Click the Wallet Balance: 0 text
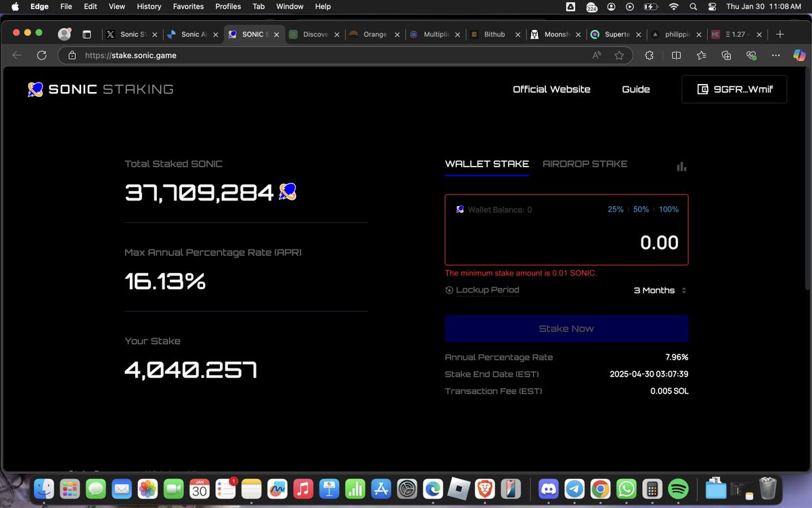Screen dimensions: 812x508 (x=500, y=210)
